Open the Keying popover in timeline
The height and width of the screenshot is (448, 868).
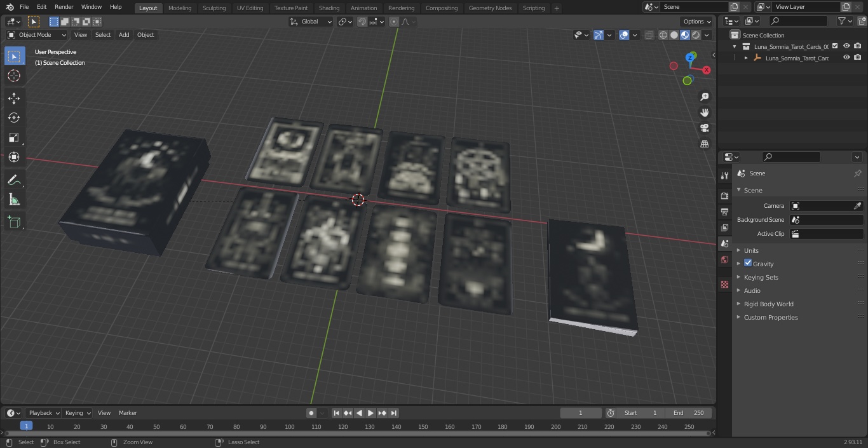78,413
